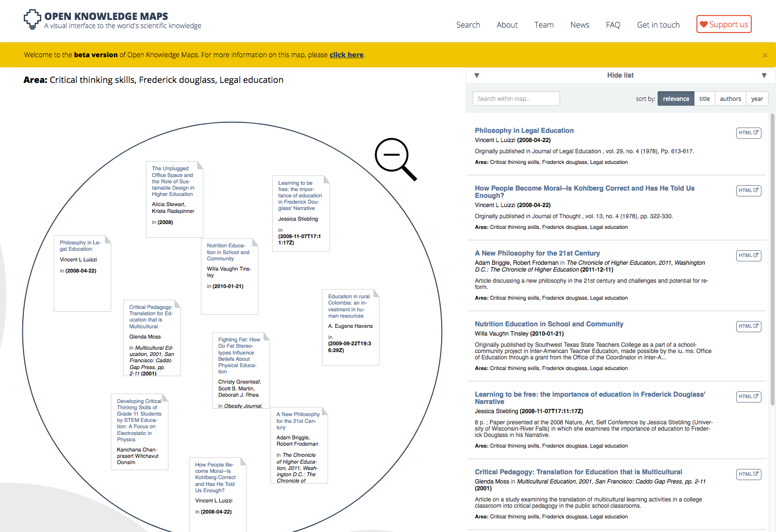
Task: Open HTML link for How People Become Moral
Action: [x=748, y=191]
